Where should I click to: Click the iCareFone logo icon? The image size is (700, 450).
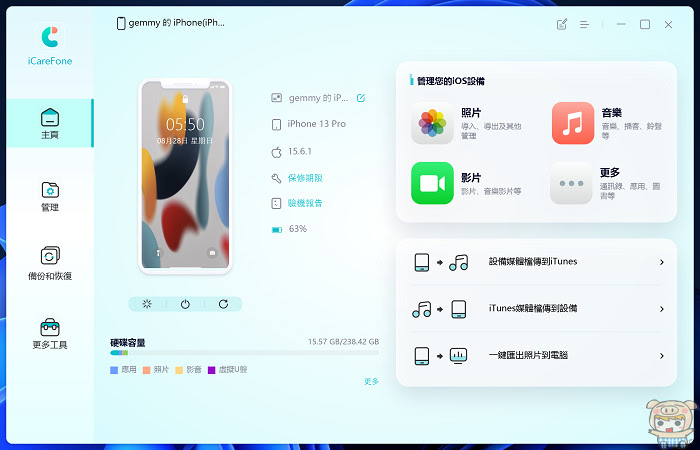pyautogui.click(x=50, y=37)
